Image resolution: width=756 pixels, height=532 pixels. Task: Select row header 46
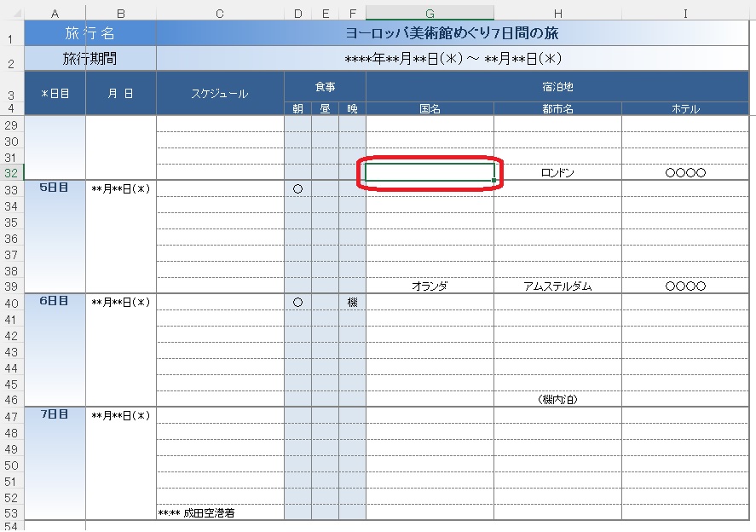point(11,399)
